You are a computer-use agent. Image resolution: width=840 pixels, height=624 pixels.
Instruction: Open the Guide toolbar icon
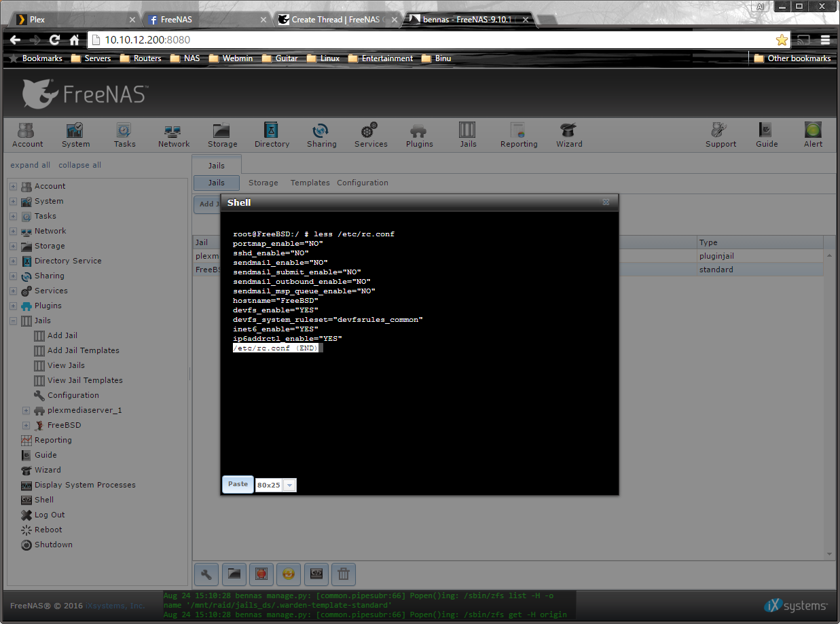point(767,134)
